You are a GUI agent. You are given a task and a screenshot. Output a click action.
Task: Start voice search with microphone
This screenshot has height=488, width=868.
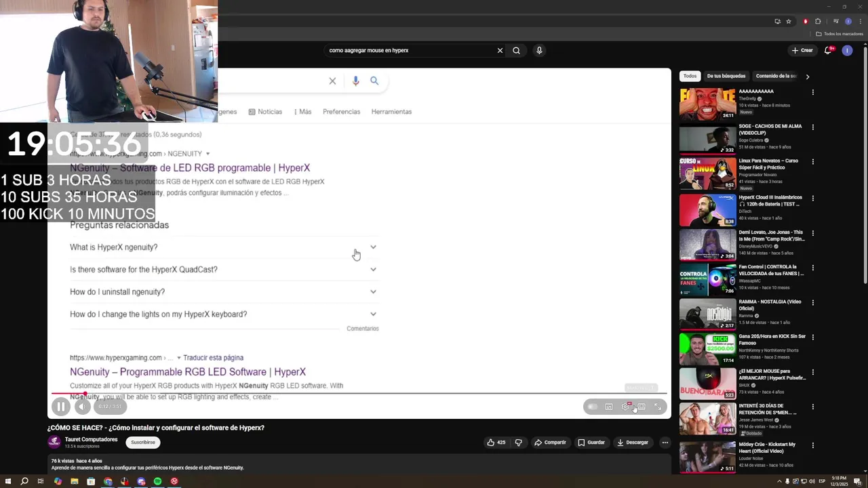coord(539,50)
